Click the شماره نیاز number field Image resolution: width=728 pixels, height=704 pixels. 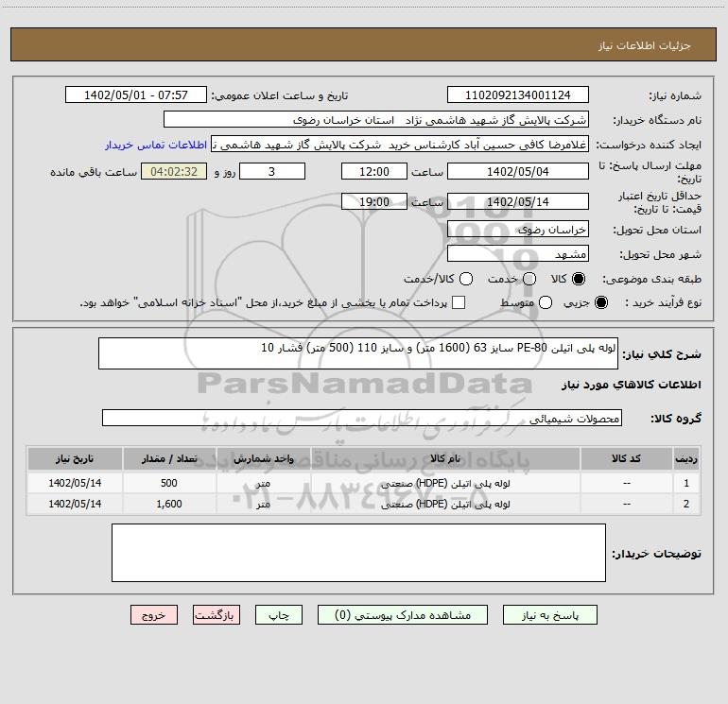click(517, 95)
